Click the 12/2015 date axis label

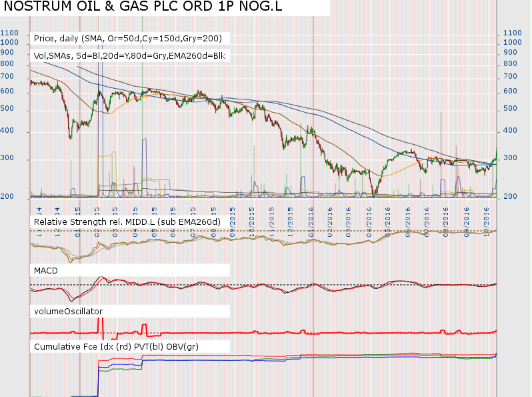click(x=291, y=222)
